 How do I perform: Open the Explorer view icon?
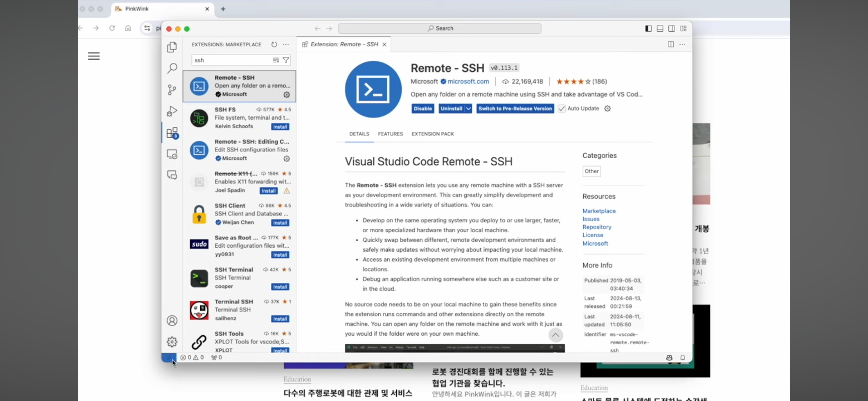172,47
